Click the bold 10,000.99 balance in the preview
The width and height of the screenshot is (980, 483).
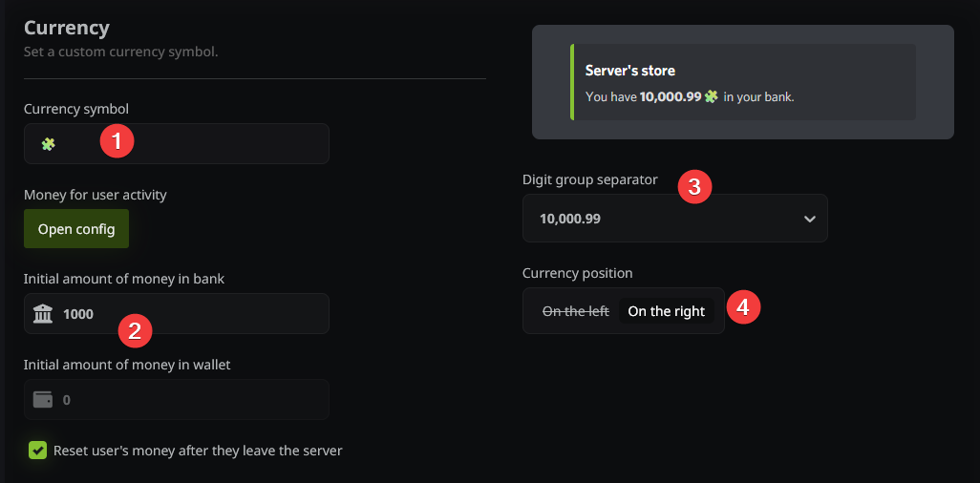click(x=671, y=96)
